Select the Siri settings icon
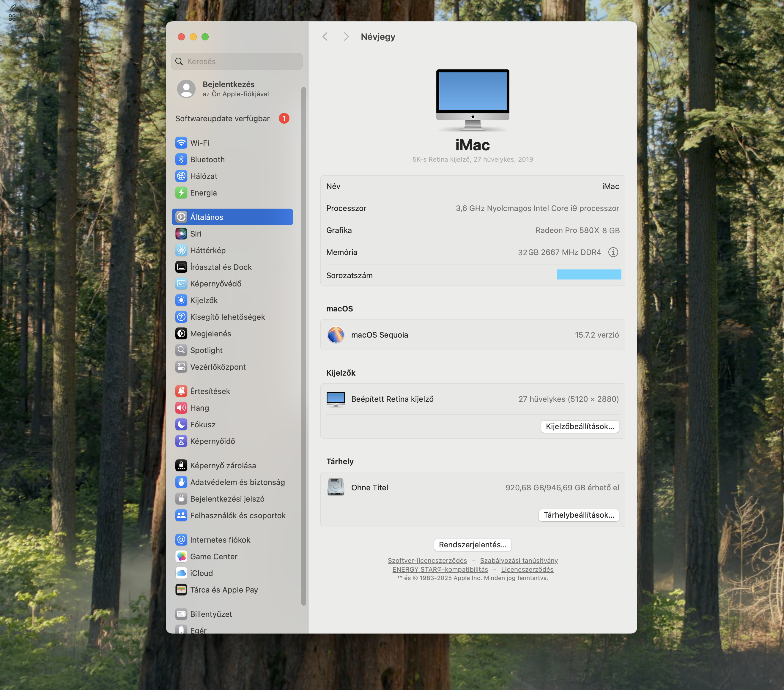Screen dimensions: 784x690 pyautogui.click(x=196, y=233)
